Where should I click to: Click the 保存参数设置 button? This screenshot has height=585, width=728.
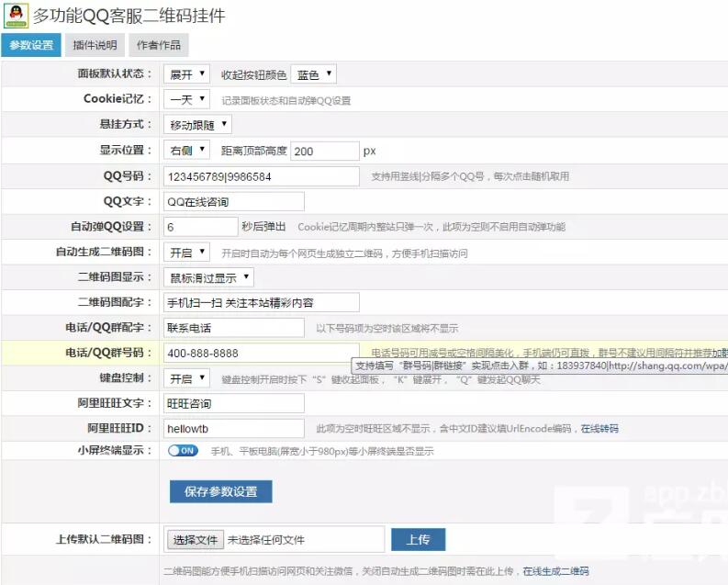click(220, 491)
